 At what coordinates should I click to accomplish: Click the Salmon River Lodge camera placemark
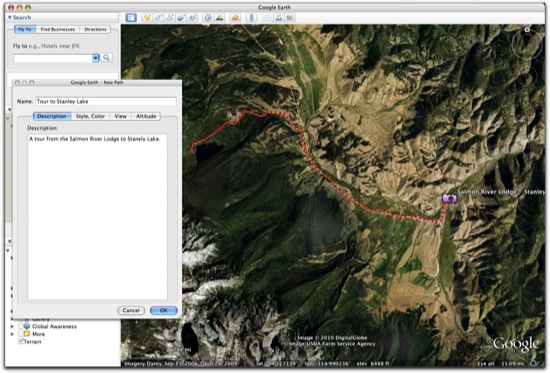click(449, 198)
